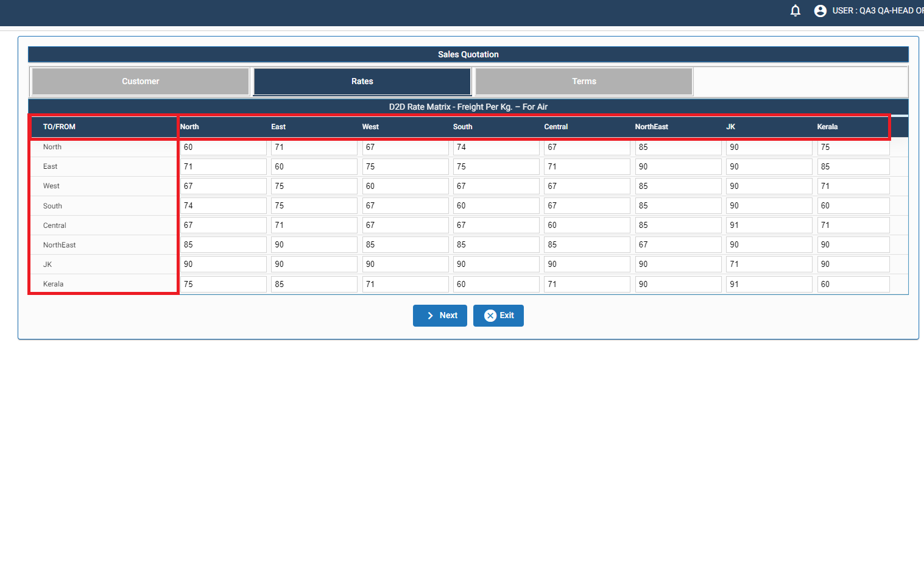The image size is (924, 582).
Task: Edit the East row Kerala column rate
Action: [x=853, y=167]
